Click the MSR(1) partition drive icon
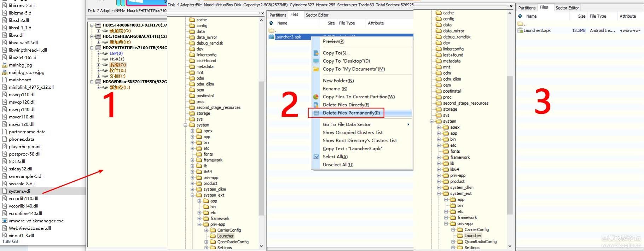644x251 pixels. click(105, 59)
